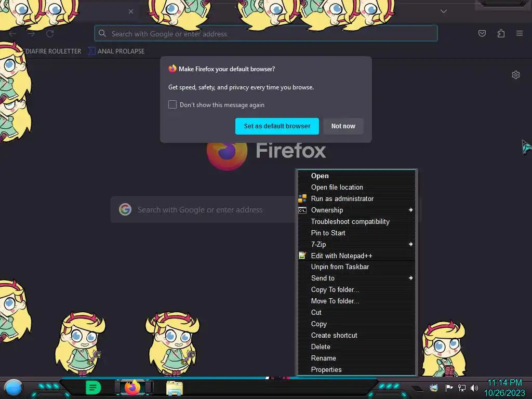Click the taskbar clock 11:14 PM

point(504,383)
